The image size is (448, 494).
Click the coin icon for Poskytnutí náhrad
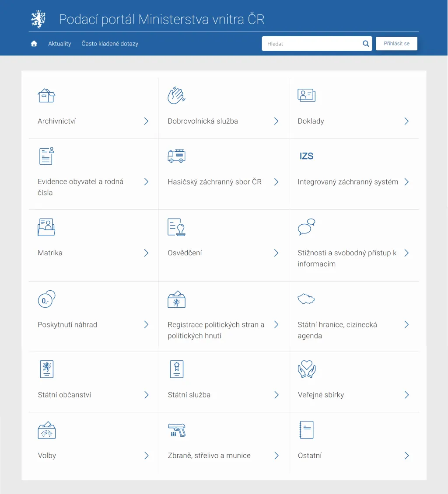47,299
